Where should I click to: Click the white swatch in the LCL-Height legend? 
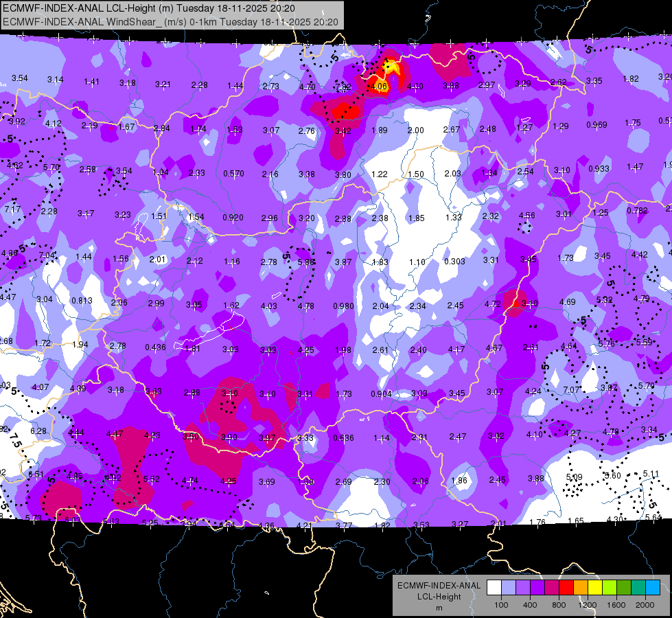[494, 588]
